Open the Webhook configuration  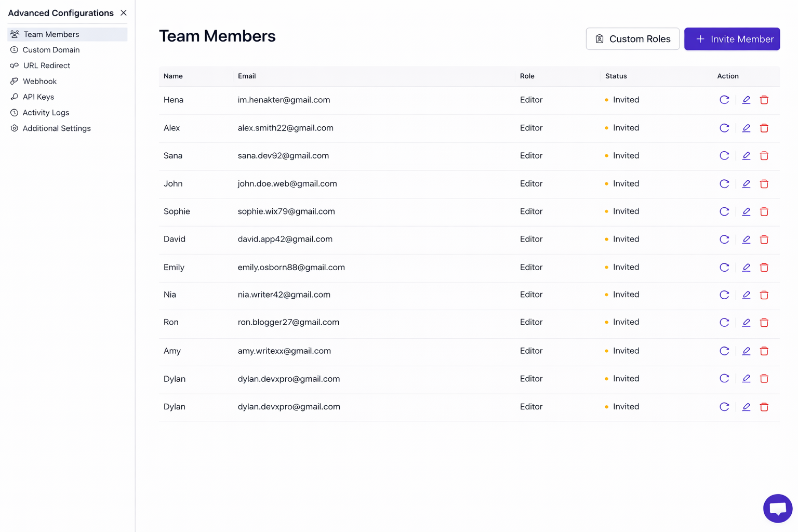point(39,82)
